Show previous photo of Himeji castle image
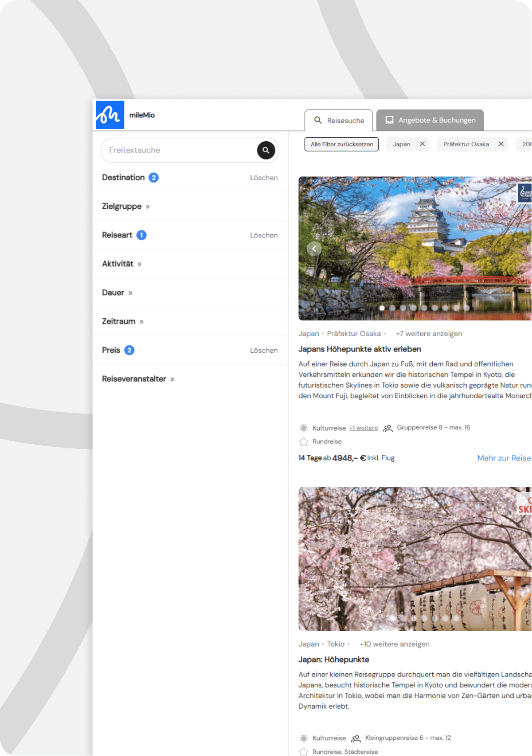 coord(314,249)
